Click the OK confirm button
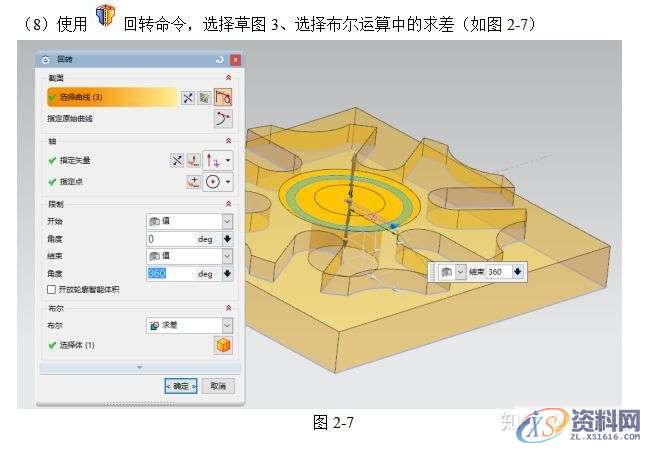 181,386
